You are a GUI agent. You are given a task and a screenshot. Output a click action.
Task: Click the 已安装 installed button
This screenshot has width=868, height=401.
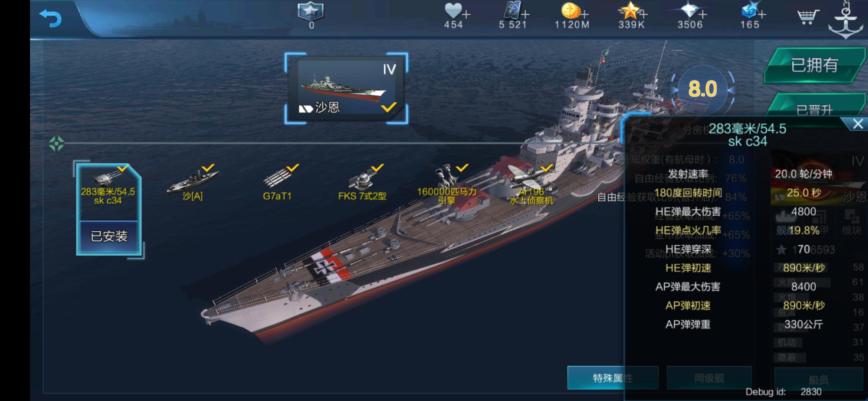point(109,236)
